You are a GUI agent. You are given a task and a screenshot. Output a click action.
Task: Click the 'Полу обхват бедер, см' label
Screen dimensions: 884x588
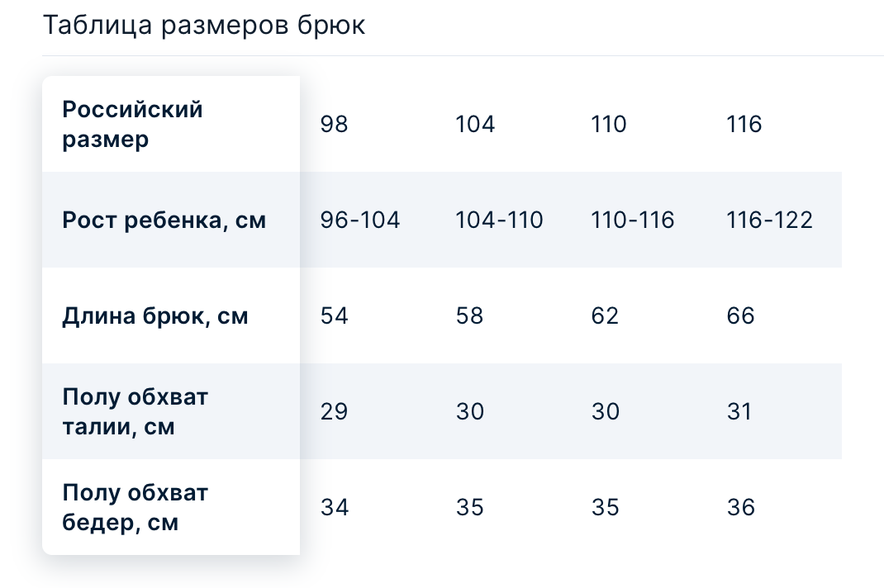click(x=135, y=507)
